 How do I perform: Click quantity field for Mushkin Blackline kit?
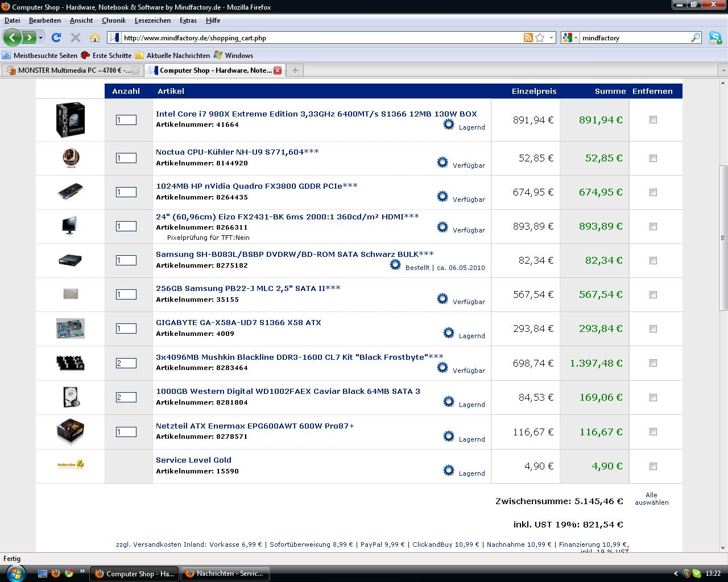click(126, 363)
